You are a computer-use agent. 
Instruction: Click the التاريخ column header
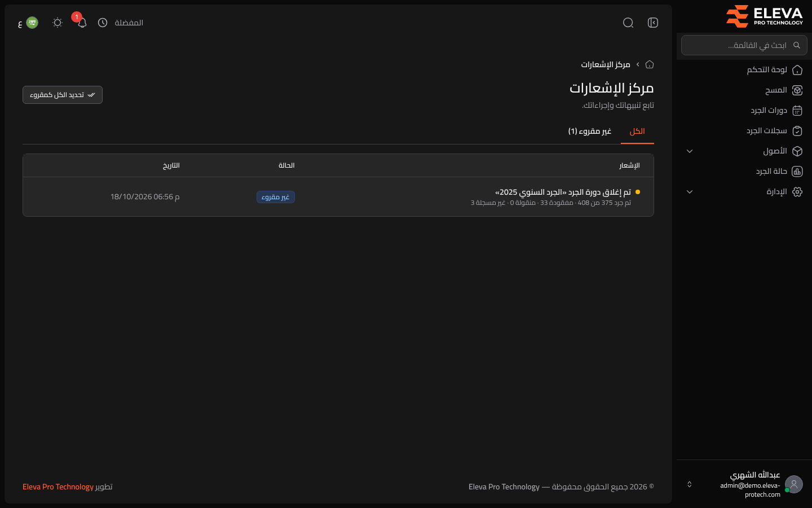171,165
